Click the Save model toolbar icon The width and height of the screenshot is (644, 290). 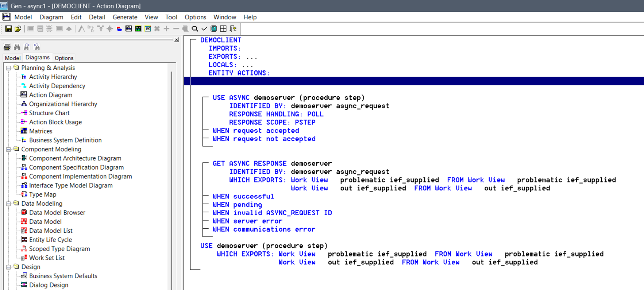(8, 29)
